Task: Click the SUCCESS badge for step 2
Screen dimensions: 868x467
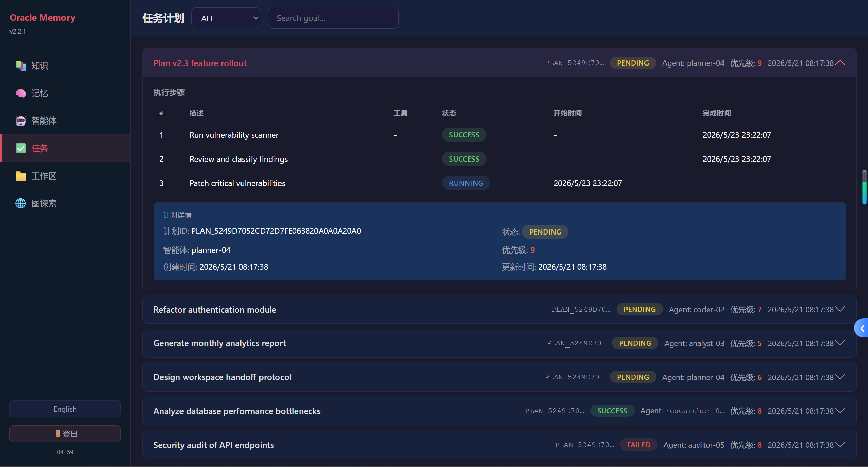Action: tap(464, 159)
